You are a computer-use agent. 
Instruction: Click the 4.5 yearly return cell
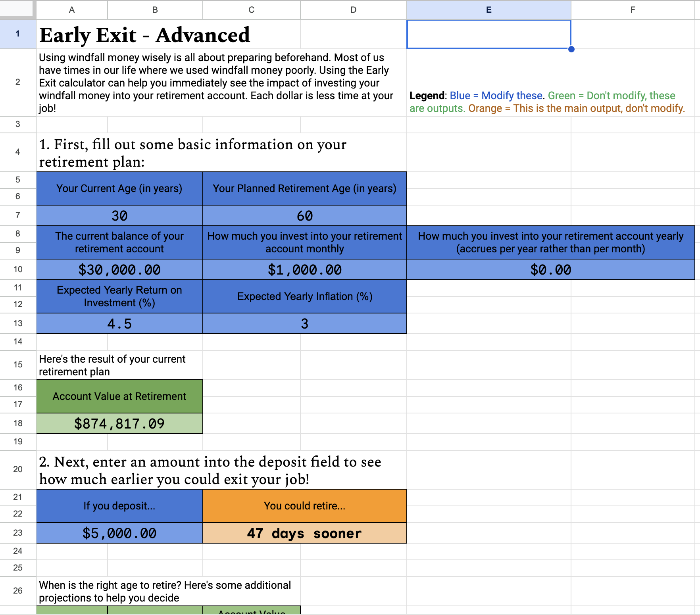(119, 323)
